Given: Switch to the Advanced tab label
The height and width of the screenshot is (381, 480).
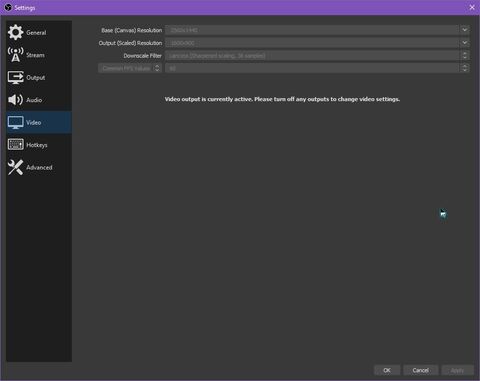Looking at the screenshot, I should [39, 167].
